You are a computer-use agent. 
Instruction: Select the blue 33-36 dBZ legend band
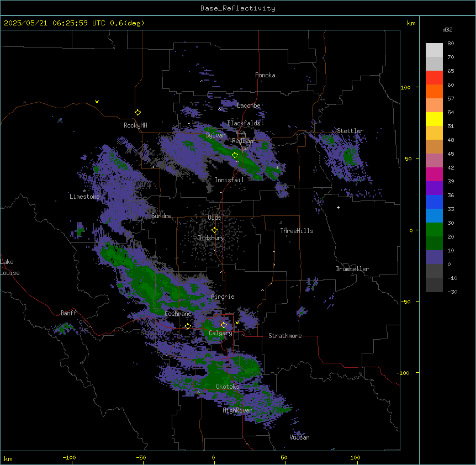[x=434, y=202]
